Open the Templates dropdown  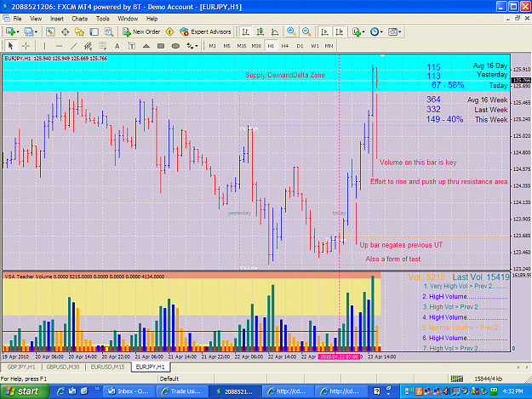click(x=395, y=31)
